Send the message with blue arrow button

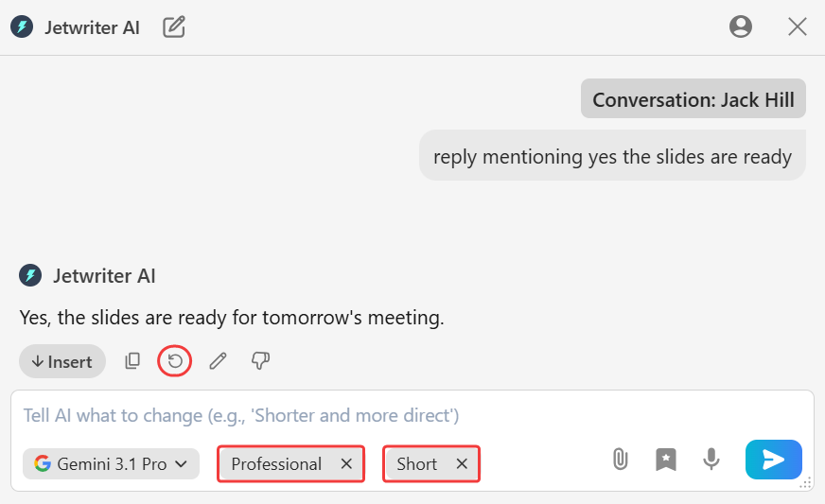pyautogui.click(x=774, y=460)
